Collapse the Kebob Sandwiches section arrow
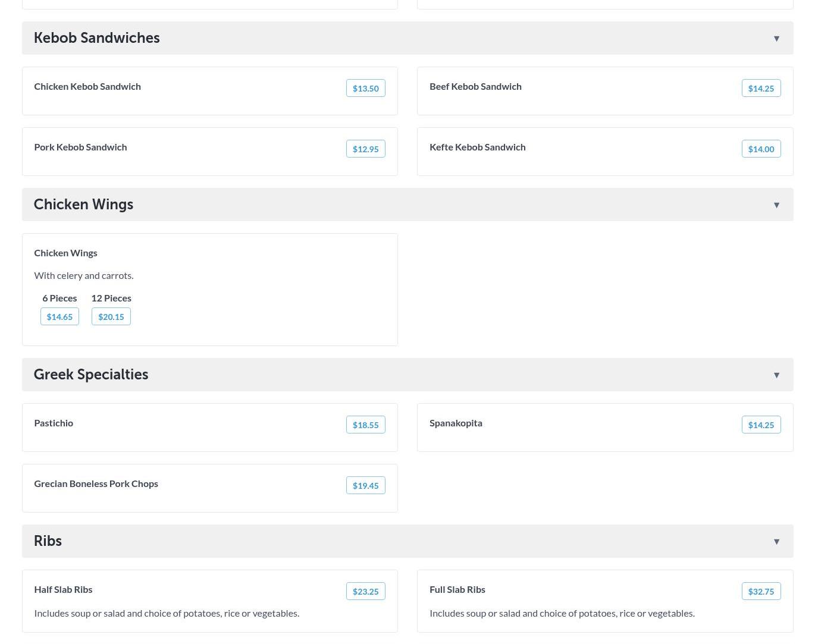 point(776,39)
